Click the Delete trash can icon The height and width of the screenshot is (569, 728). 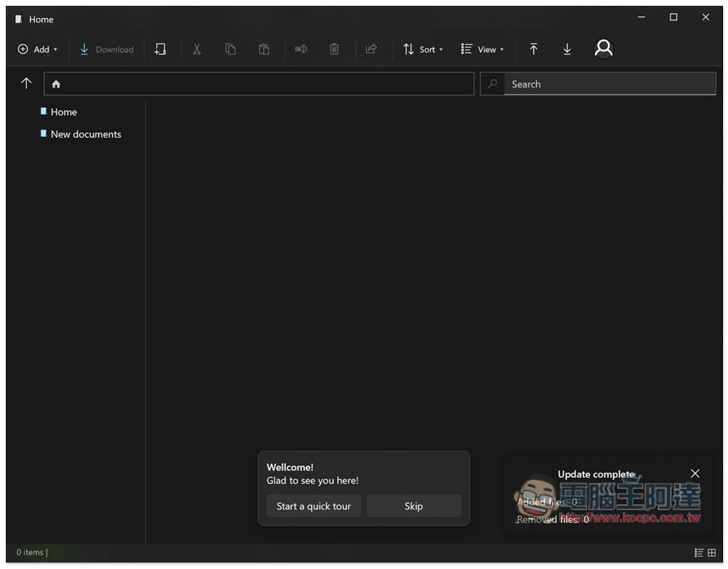pos(334,50)
